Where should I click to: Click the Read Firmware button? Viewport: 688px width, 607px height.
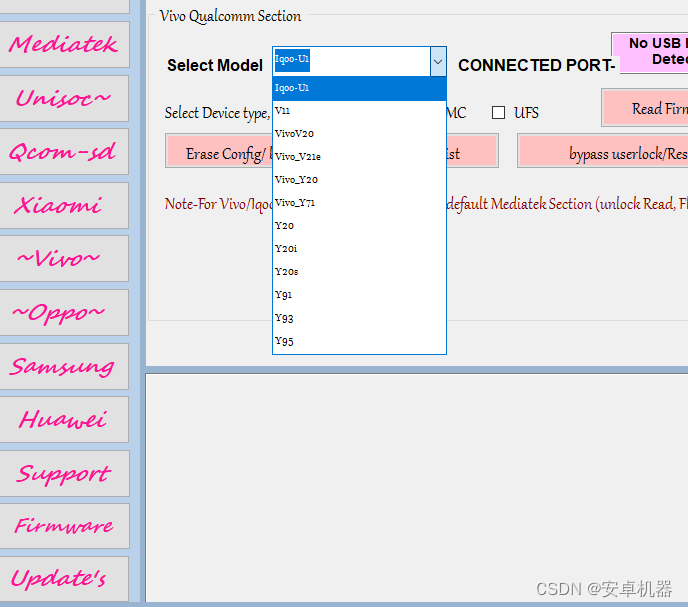[x=645, y=108]
